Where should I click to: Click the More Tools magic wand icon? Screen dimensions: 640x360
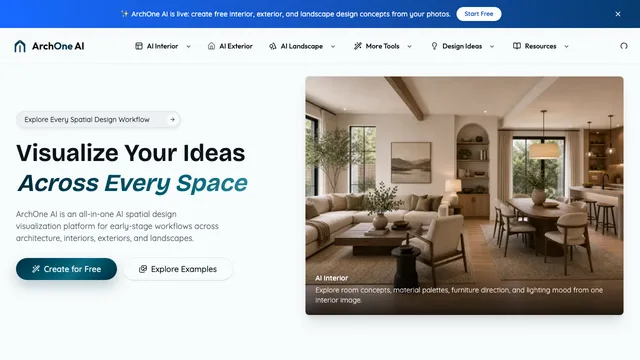358,46
